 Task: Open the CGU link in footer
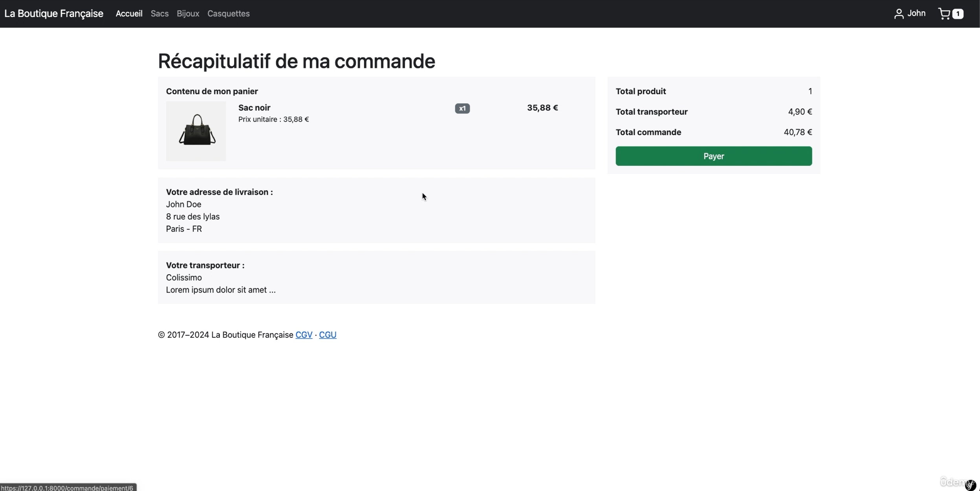[328, 335]
